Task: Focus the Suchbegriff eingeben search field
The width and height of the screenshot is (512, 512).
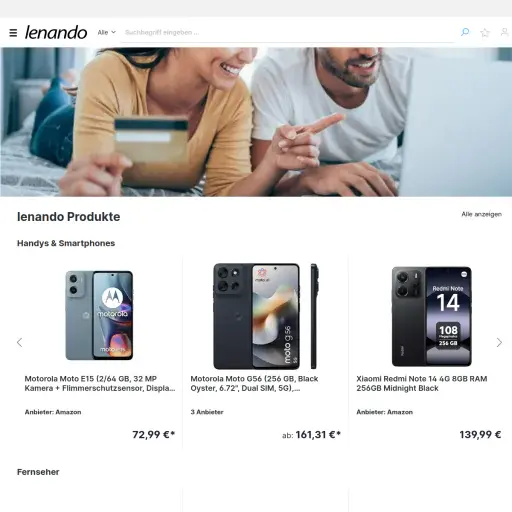Action: point(287,32)
